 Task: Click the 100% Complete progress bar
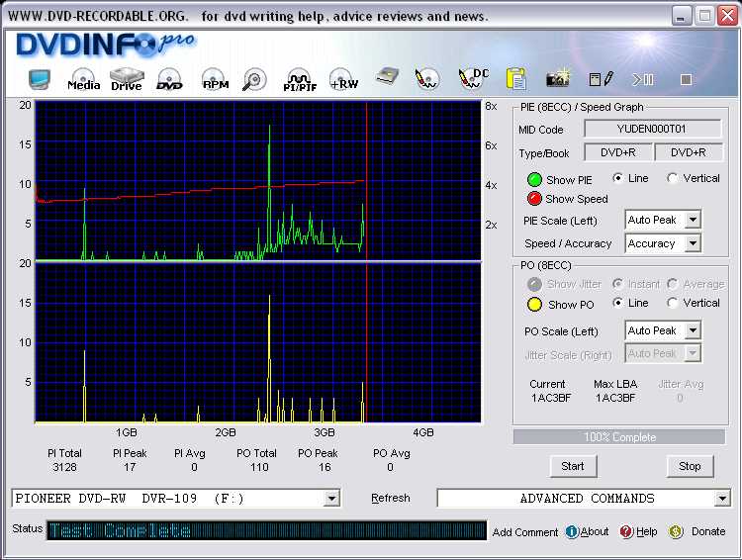[x=619, y=437]
